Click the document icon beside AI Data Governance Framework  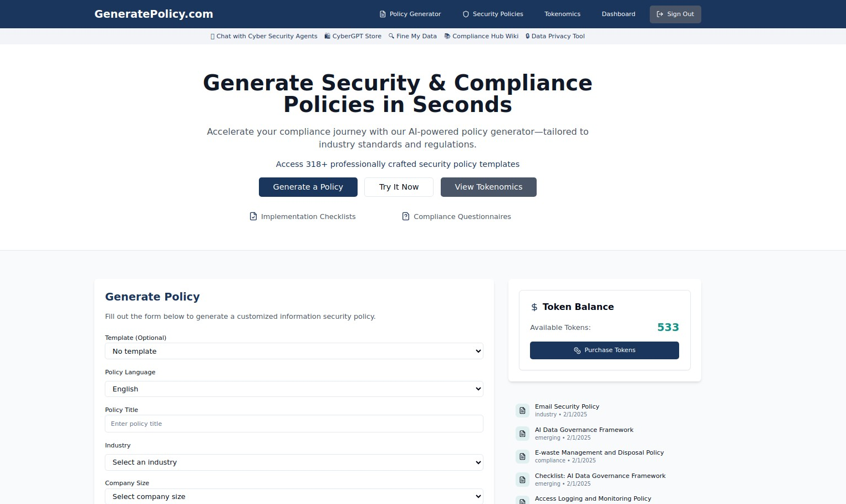[522, 434]
